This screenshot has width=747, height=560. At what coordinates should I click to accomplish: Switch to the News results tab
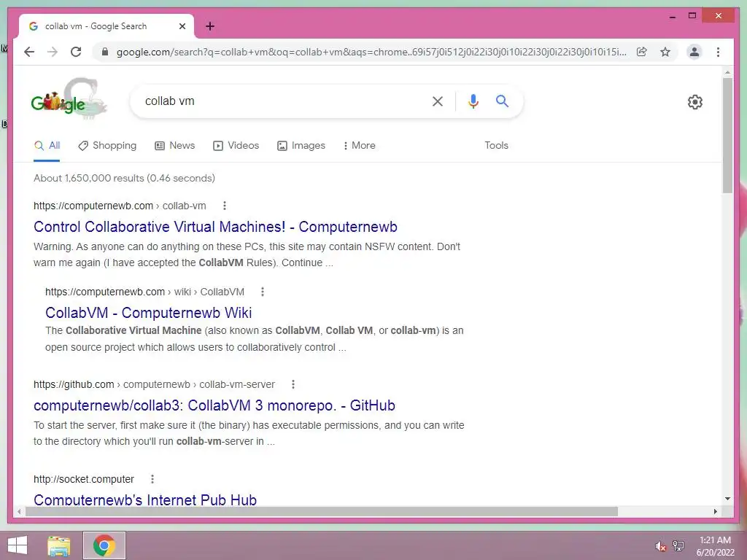[x=175, y=146]
